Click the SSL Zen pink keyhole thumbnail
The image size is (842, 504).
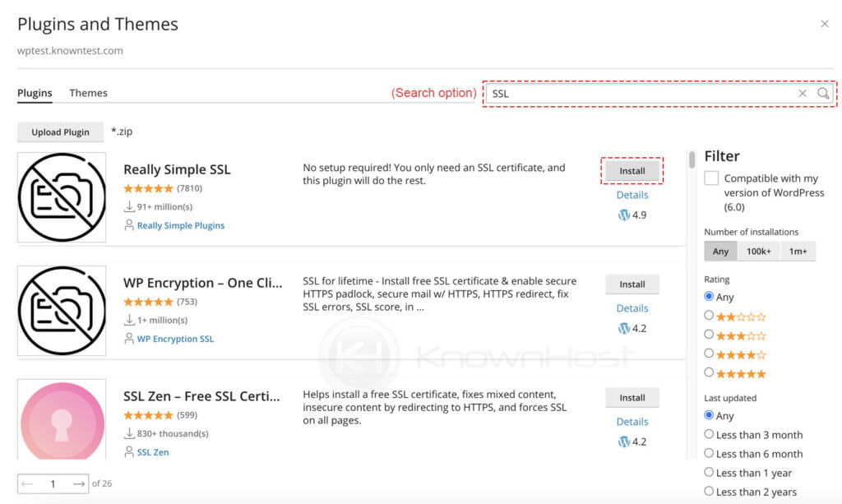[x=62, y=420]
